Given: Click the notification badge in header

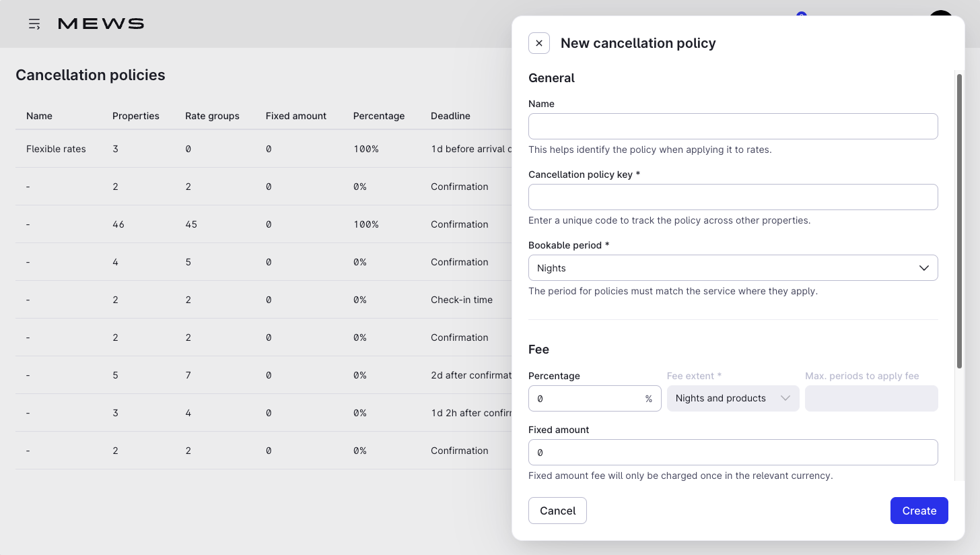Looking at the screenshot, I should [801, 14].
